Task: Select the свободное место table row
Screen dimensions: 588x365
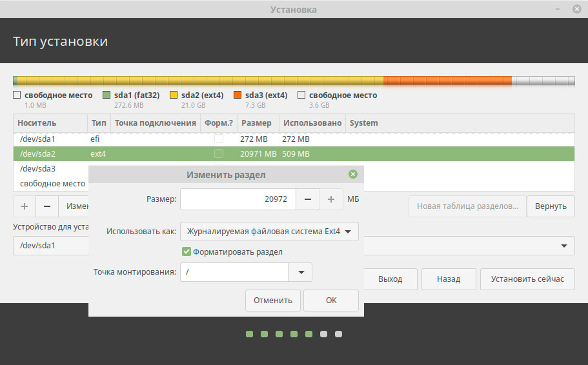Action: pos(51,183)
